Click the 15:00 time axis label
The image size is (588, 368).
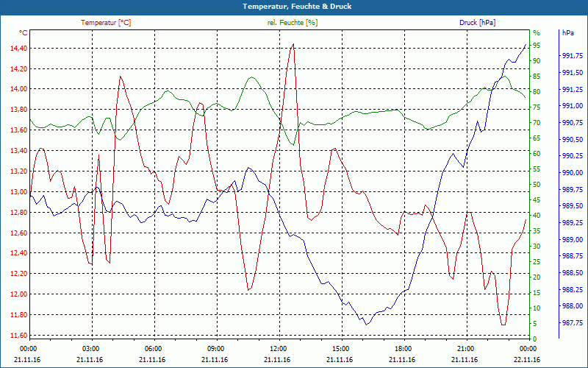click(x=340, y=348)
